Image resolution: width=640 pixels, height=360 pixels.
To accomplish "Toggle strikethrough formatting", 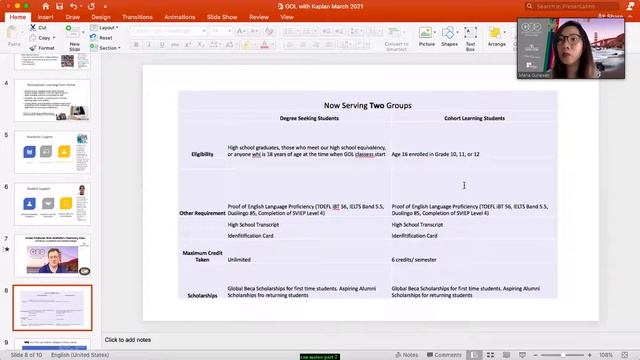I will click(x=175, y=44).
